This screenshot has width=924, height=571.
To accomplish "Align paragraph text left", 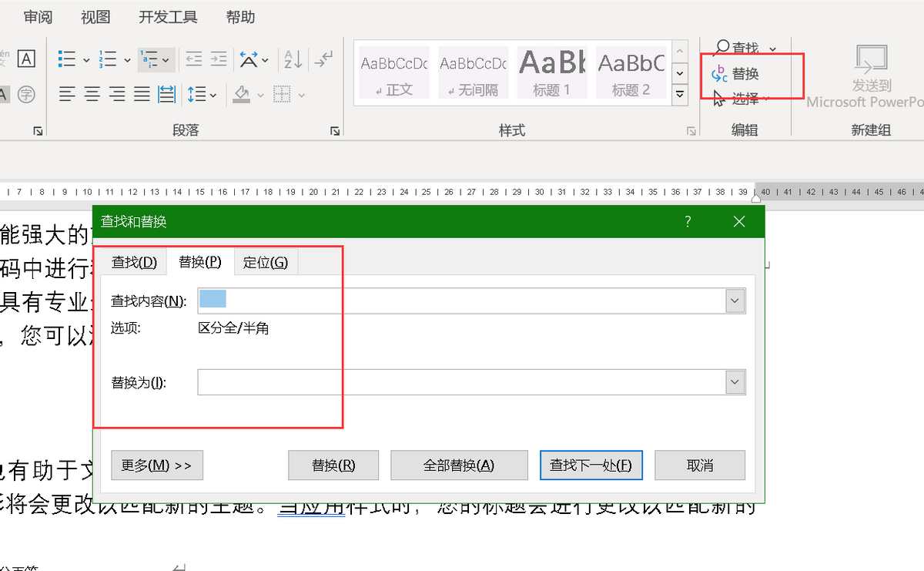I will 68,94.
